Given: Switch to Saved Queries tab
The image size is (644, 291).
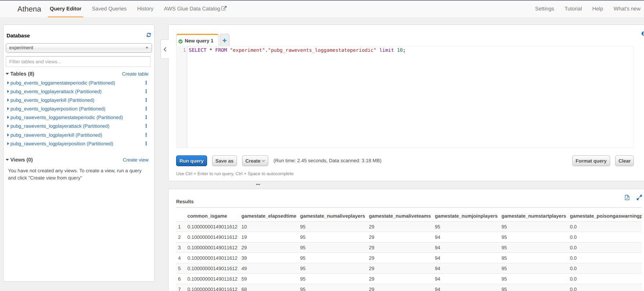Looking at the screenshot, I should pyautogui.click(x=109, y=9).
